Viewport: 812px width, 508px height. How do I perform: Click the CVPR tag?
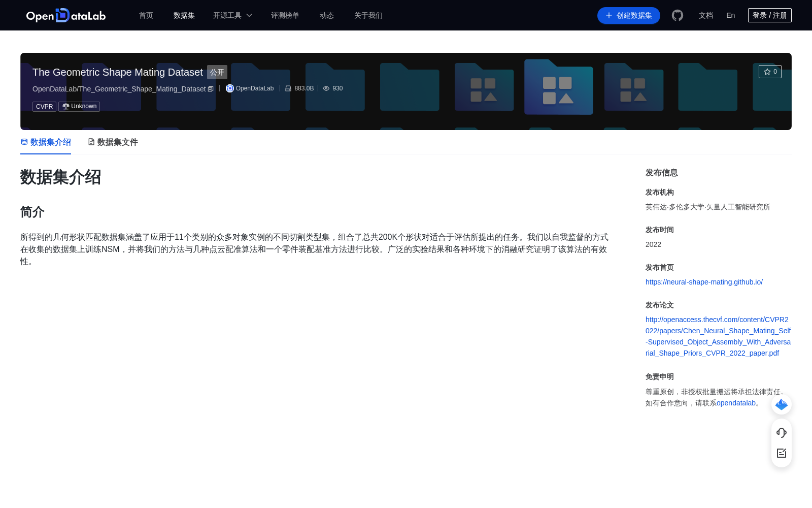(x=45, y=107)
